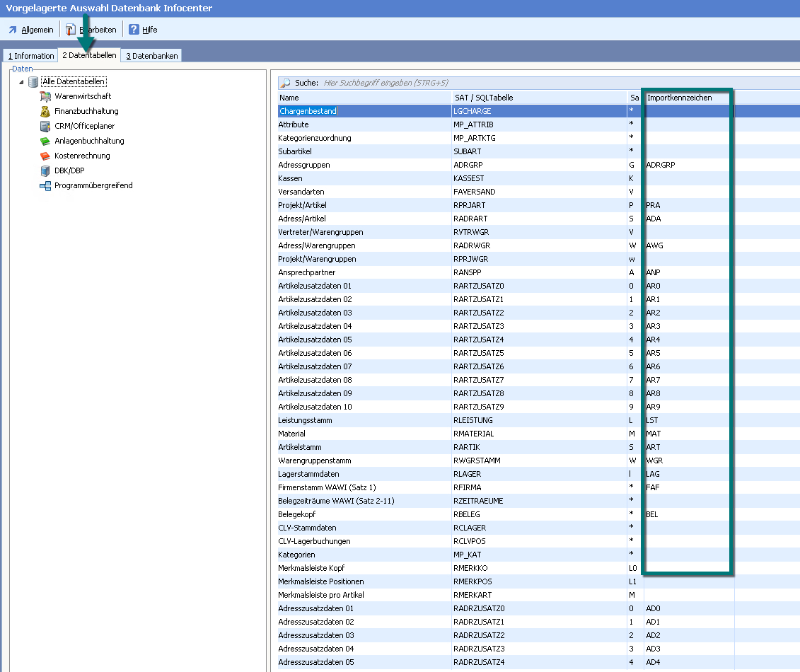800x672 pixels.
Task: Sort by SAT / SQLTabelle column header
Action: [x=538, y=98]
